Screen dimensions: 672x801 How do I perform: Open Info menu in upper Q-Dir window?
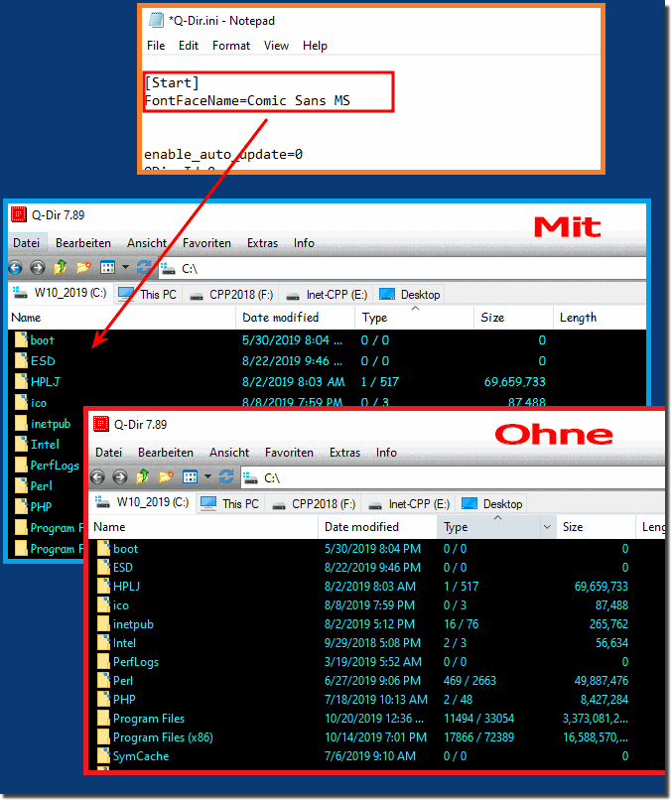(x=304, y=243)
